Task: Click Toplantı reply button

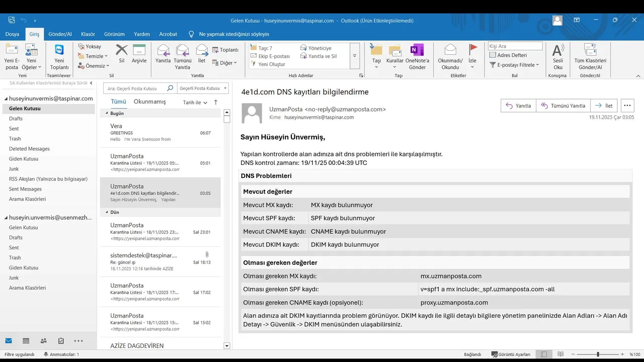Action: (x=225, y=50)
